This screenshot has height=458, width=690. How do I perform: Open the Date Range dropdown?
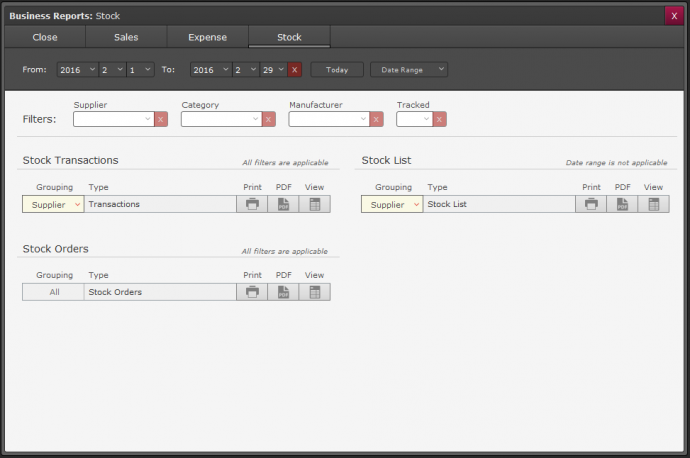tap(408, 70)
